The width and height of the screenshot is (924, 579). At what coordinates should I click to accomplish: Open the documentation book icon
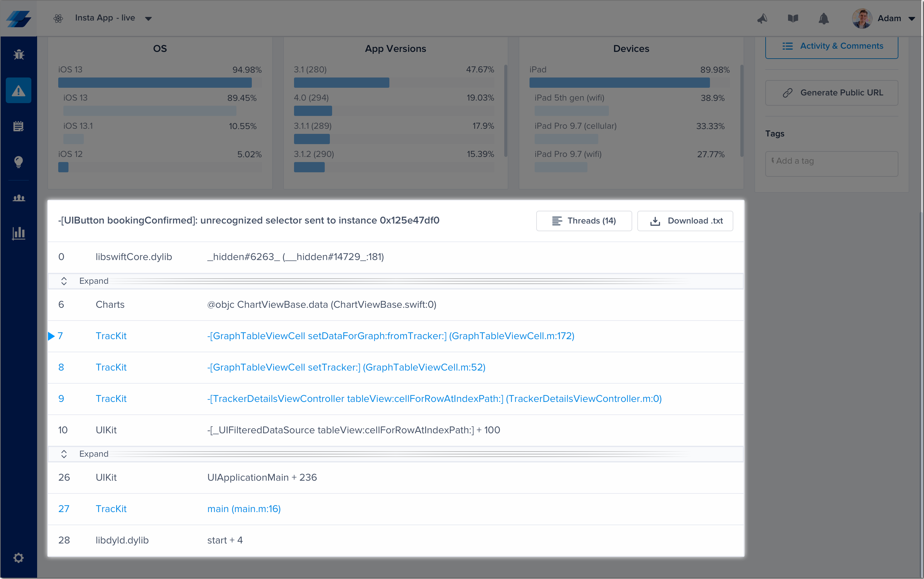coord(793,18)
